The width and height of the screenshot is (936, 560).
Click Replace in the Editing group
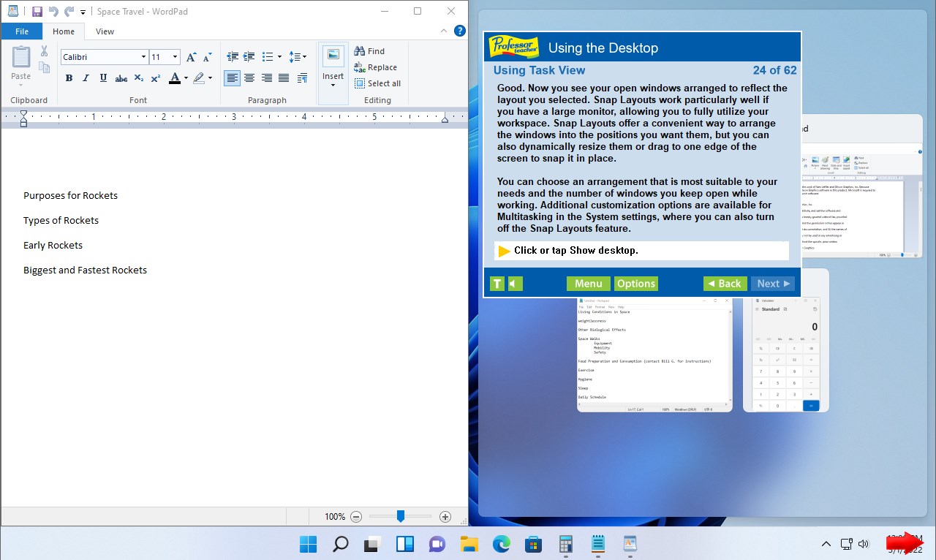coord(376,67)
